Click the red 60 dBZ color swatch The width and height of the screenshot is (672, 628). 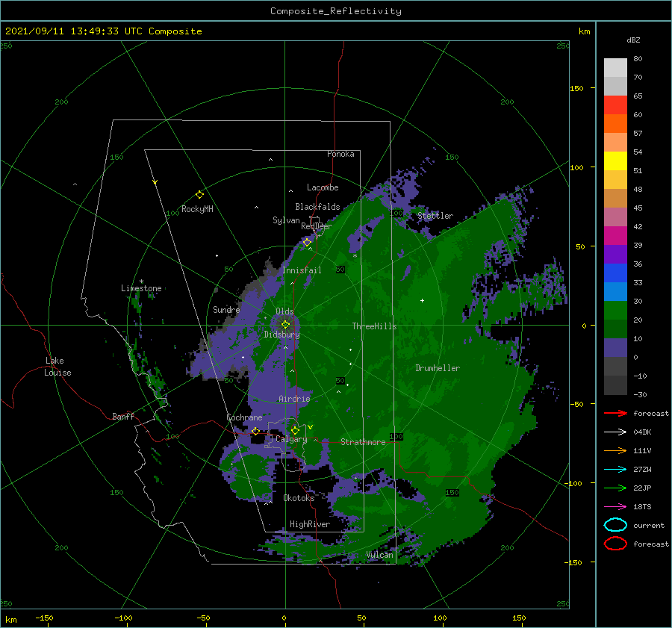click(x=615, y=105)
